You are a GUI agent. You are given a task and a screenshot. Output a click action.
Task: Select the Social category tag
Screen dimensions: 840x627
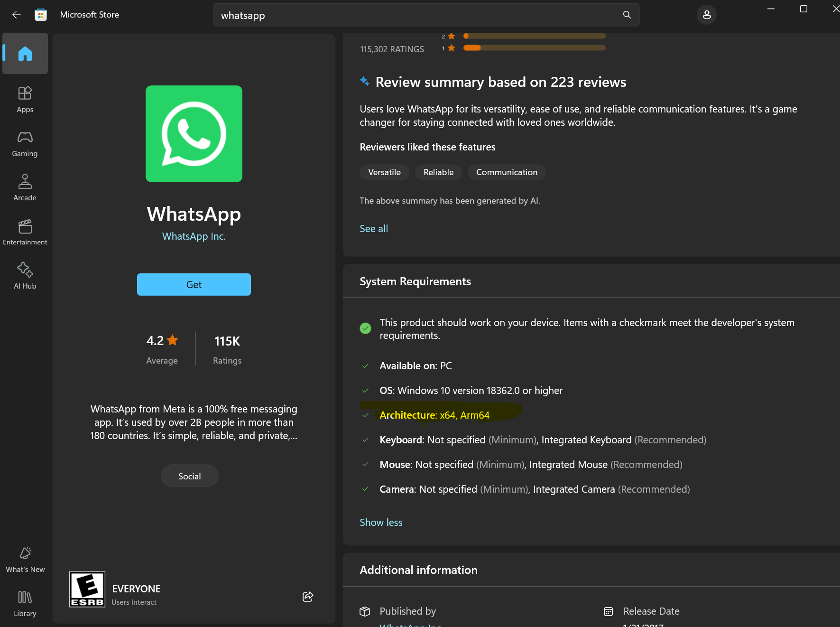tap(189, 476)
